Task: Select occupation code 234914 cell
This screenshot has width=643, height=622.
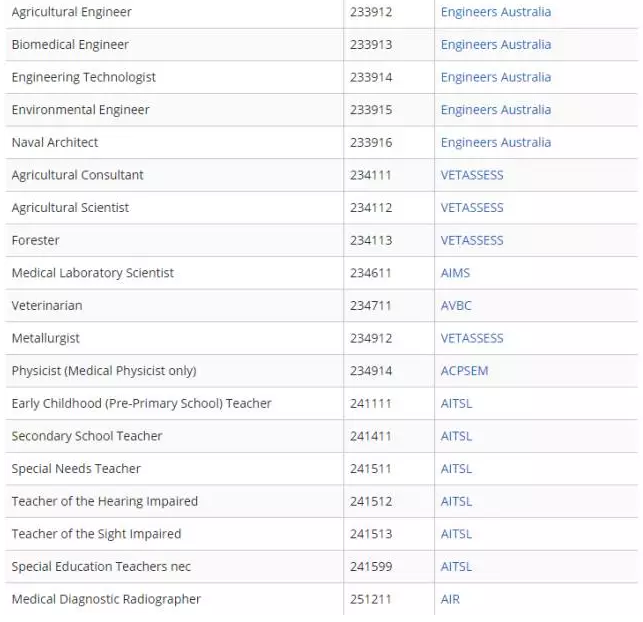Action: click(371, 371)
